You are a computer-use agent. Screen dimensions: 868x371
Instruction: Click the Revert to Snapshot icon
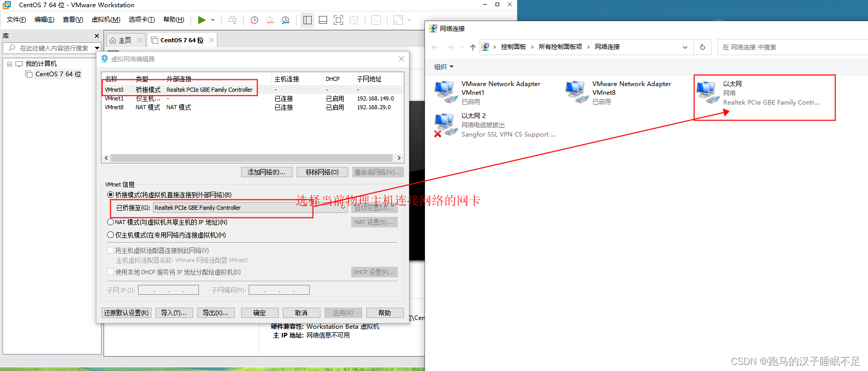pos(270,20)
